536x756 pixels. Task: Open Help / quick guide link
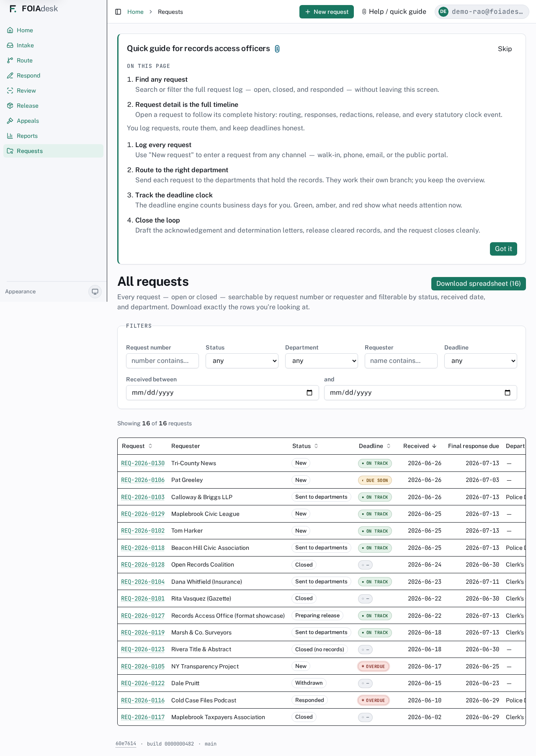(x=394, y=12)
